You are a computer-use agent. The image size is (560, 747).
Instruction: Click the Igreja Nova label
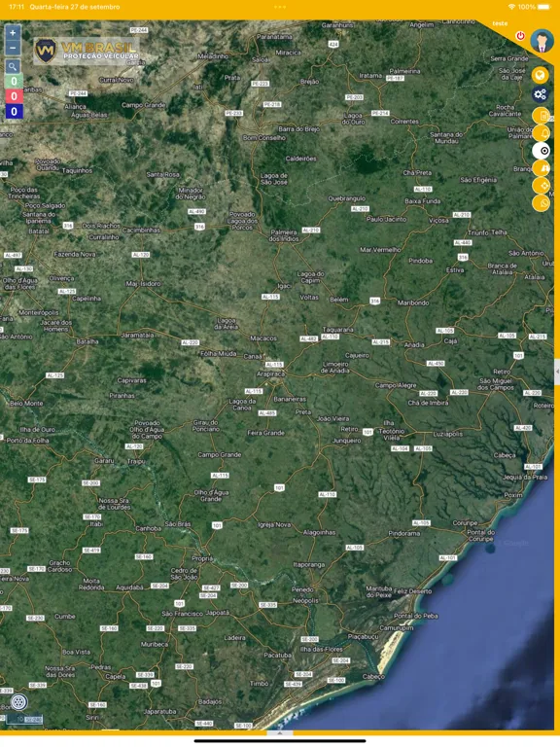click(274, 524)
